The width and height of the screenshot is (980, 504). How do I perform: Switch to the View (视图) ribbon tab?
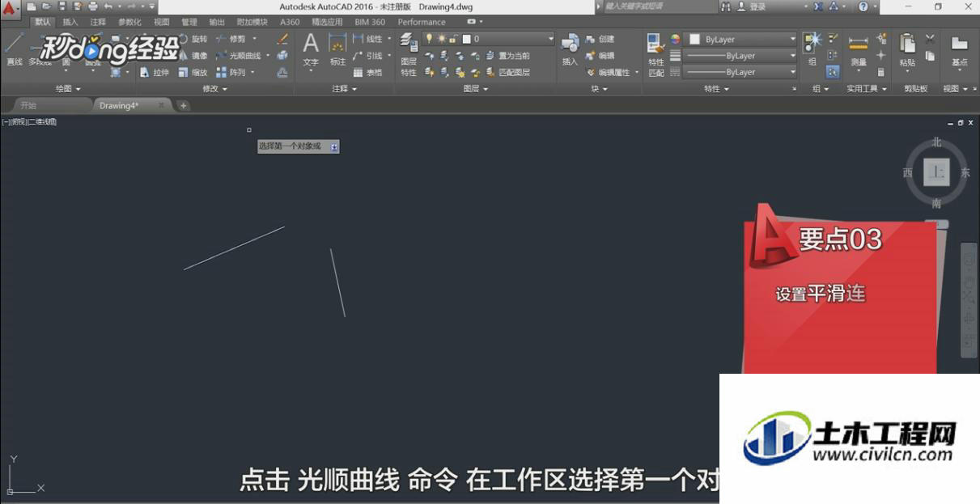click(x=162, y=22)
